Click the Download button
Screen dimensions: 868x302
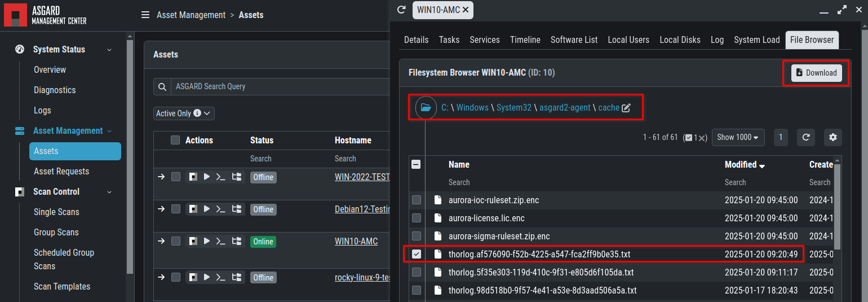(x=816, y=73)
